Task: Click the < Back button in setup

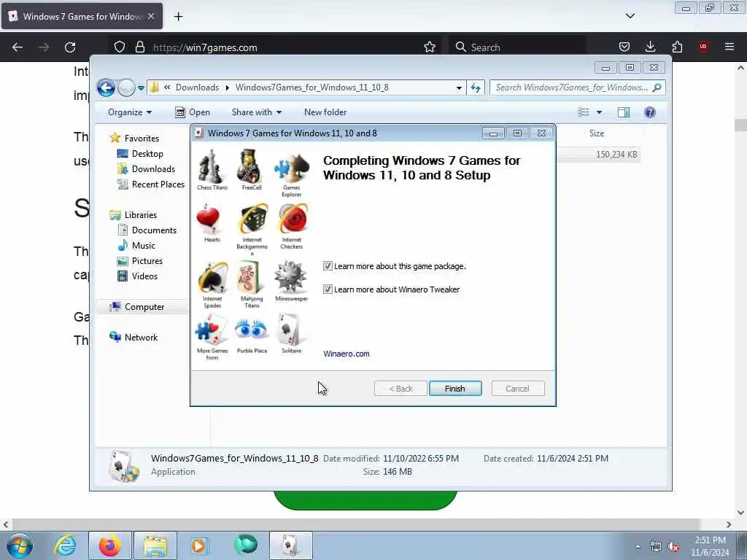Action: [x=400, y=389]
